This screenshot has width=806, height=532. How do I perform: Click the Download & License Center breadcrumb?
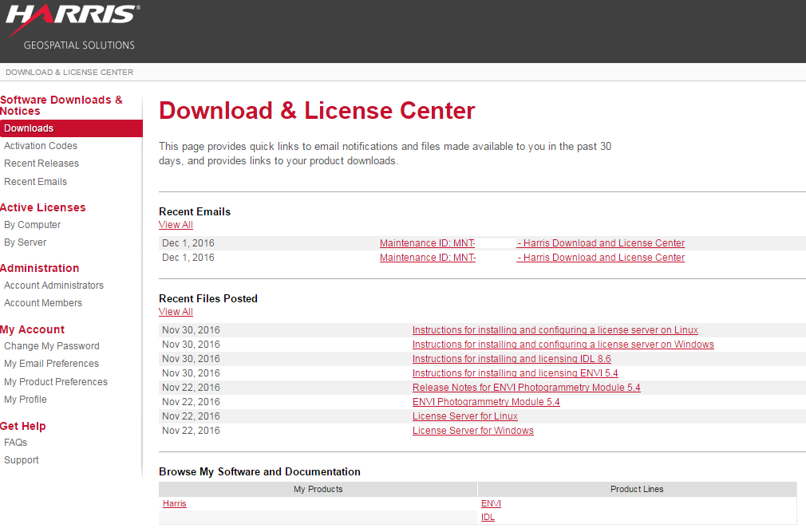coord(69,73)
